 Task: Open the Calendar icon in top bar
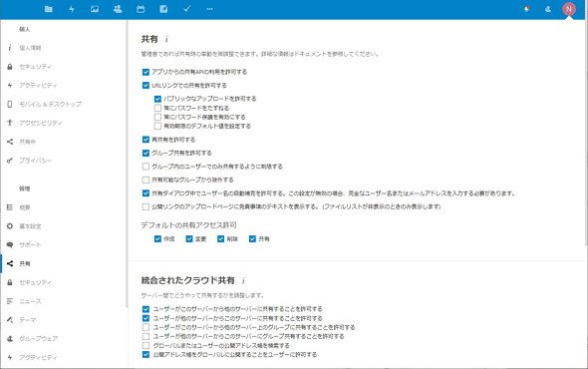(x=141, y=9)
